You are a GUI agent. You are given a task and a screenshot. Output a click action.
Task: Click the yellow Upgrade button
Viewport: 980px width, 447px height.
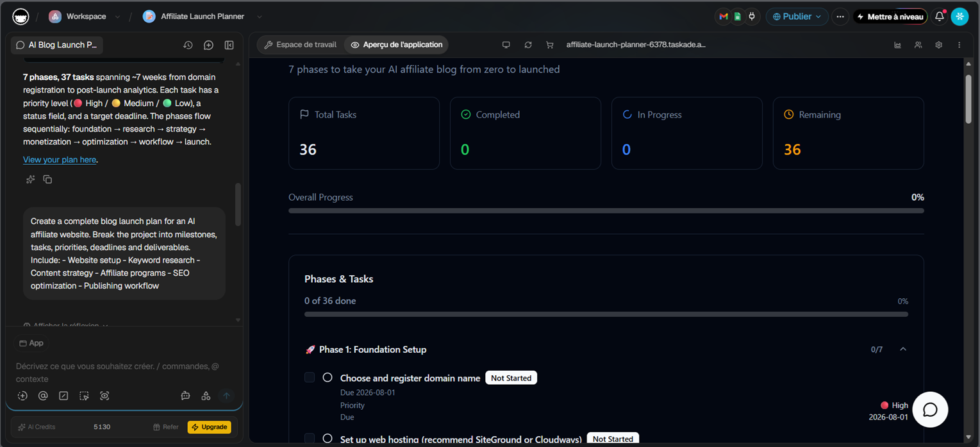click(x=210, y=427)
